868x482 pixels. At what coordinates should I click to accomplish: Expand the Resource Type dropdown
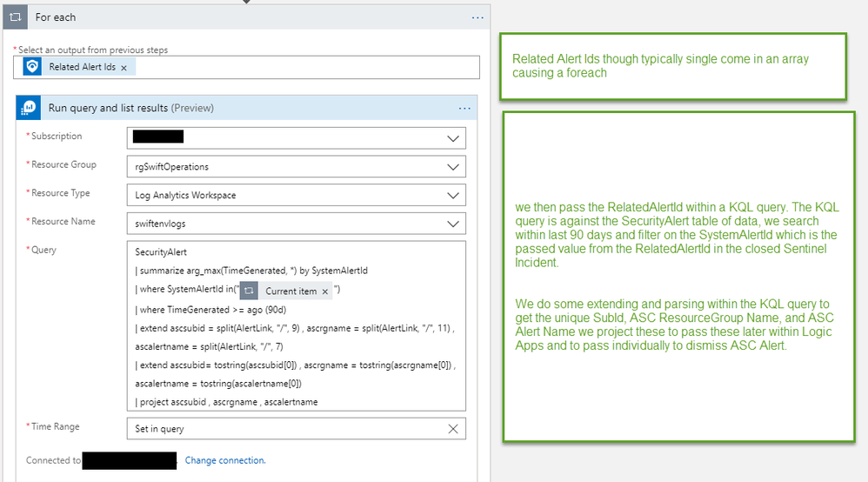point(453,195)
